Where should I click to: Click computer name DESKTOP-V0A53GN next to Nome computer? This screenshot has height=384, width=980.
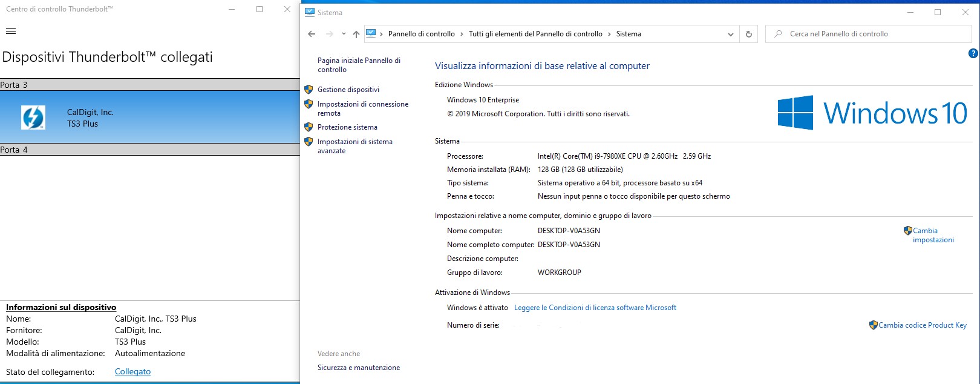(569, 231)
